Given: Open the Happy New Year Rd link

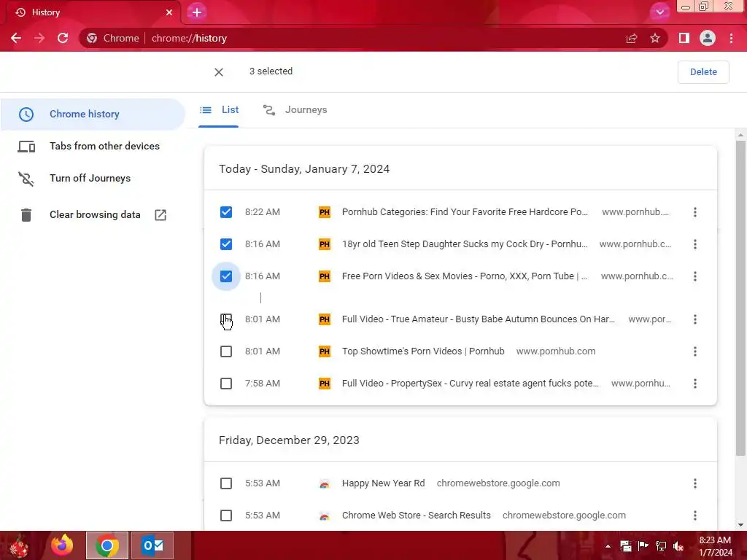Looking at the screenshot, I should [x=384, y=483].
